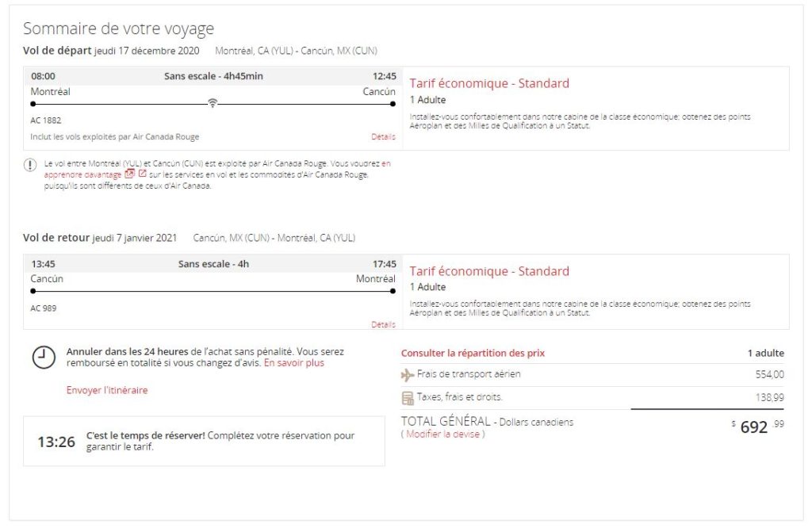Open Détails for the Montréal–Cancún departure flight
This screenshot has height=528, width=812.
[x=383, y=137]
